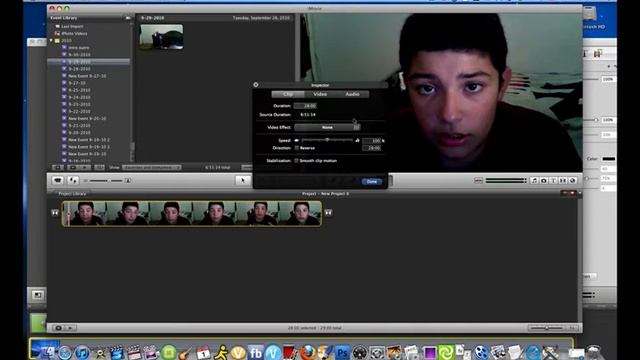Launch iTunes from the Dock

(82, 353)
